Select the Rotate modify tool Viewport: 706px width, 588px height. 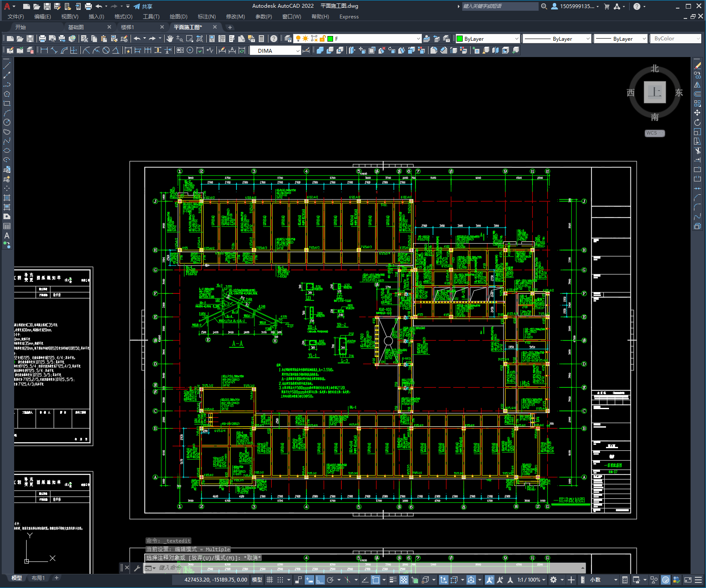pos(697,122)
